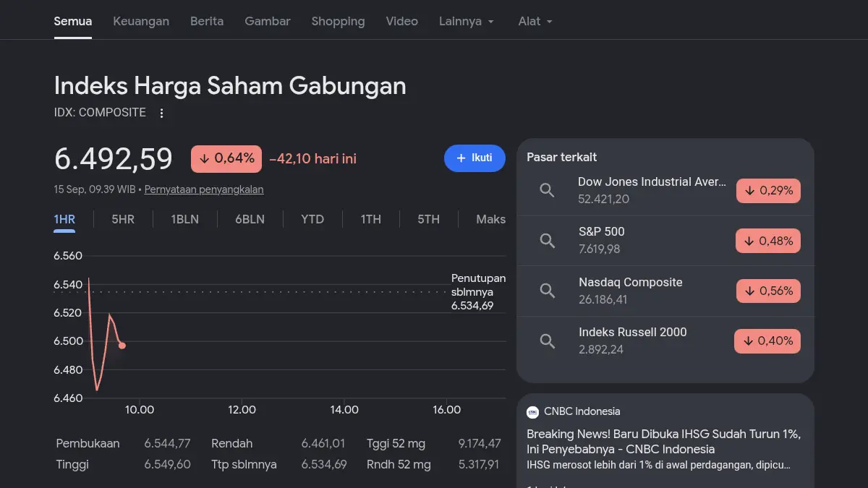Click the Tggi 52 mg value 9.174,47
Viewport: 868px width, 488px height.
[x=480, y=444]
